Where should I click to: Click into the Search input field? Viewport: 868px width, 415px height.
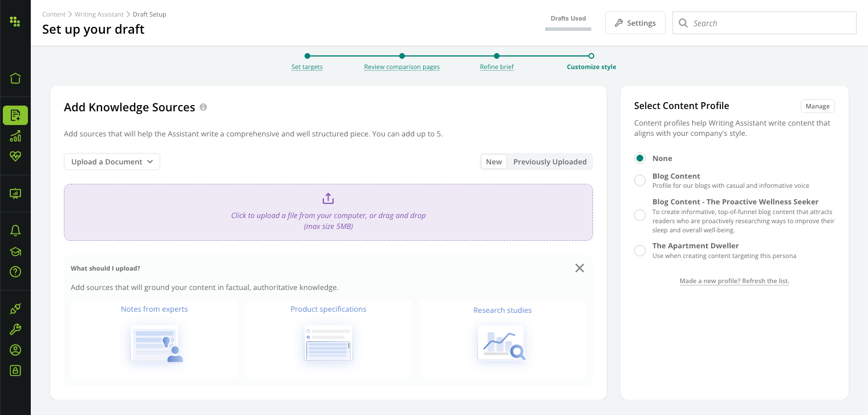point(764,23)
